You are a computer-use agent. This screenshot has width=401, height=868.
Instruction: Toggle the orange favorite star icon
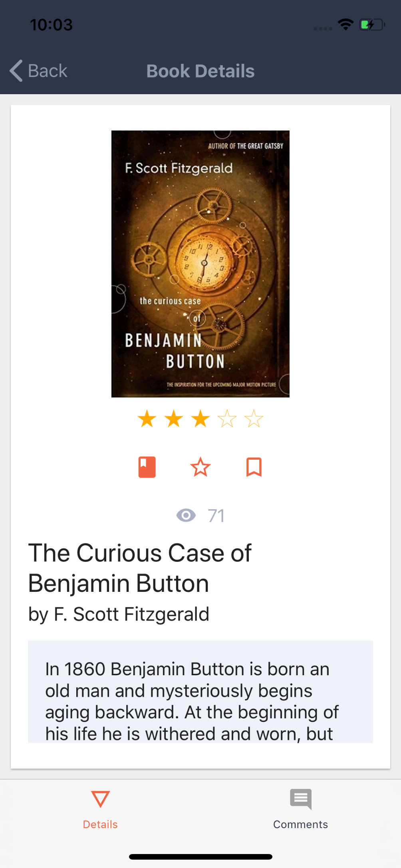point(200,467)
